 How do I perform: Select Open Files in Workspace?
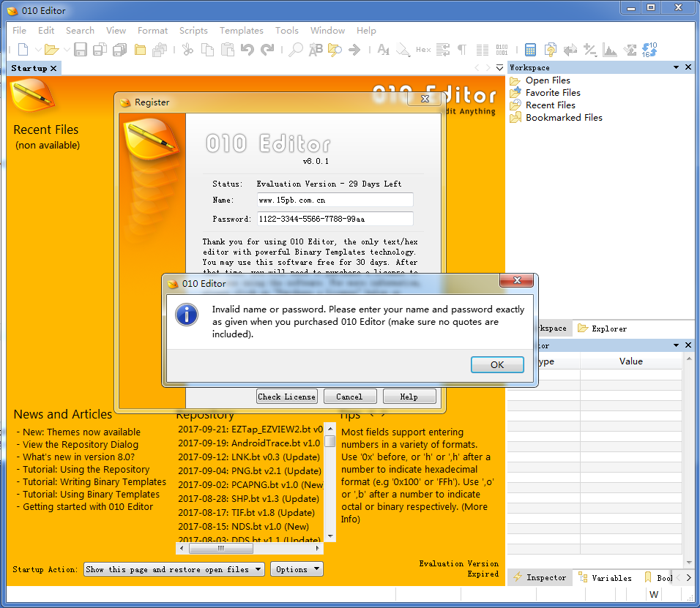click(547, 80)
